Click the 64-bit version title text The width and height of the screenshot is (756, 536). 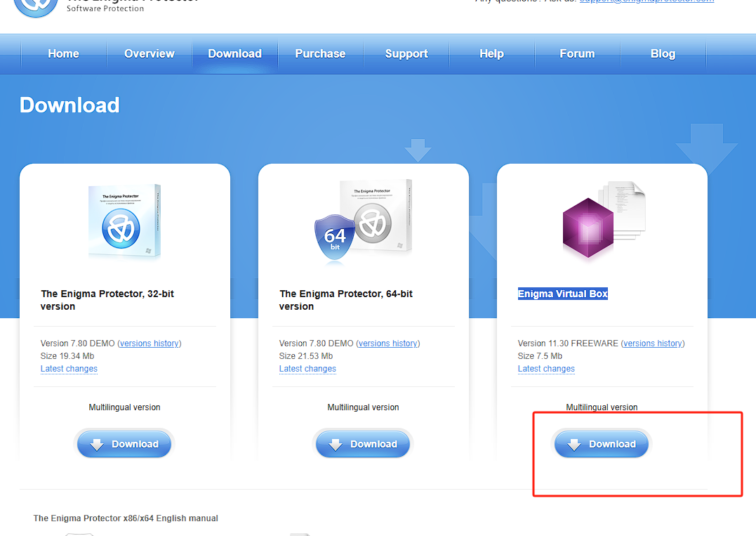(345, 300)
